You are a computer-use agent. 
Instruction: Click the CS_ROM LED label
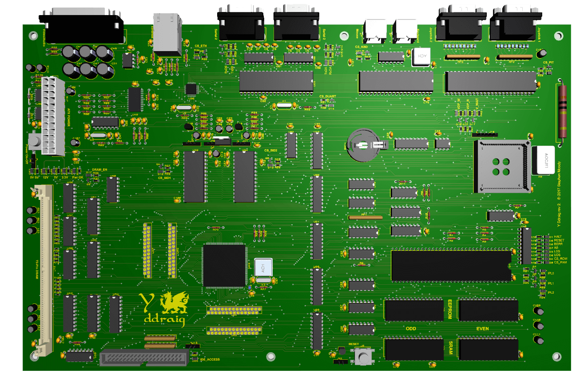[x=561, y=259]
